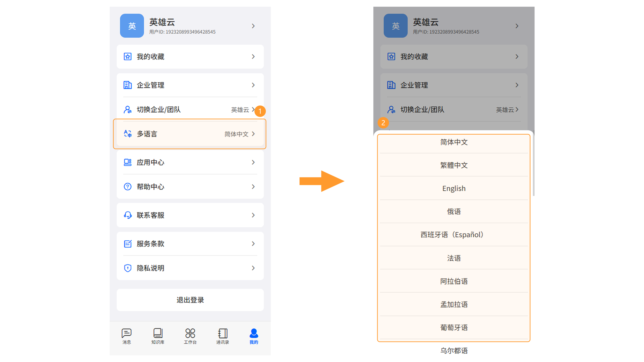Click the 企业管理 building icon in right screen
Screen dimensions: 644x362
click(x=391, y=85)
